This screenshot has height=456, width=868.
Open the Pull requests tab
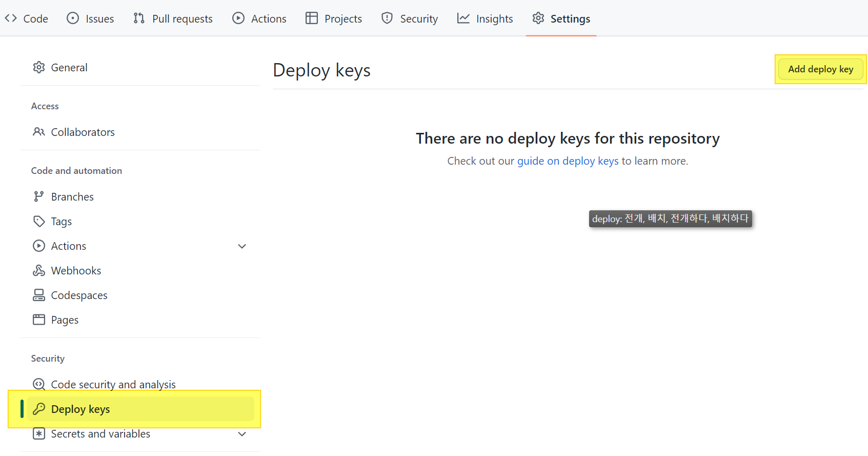click(173, 19)
